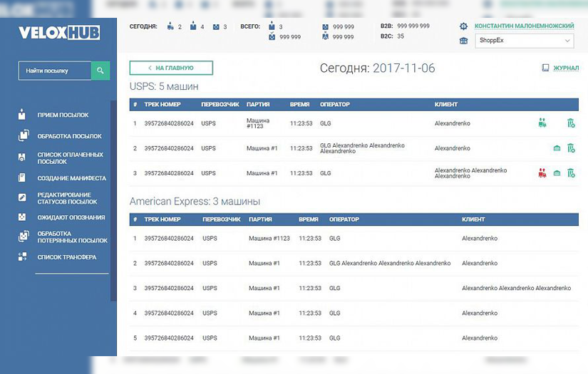The height and width of the screenshot is (374, 588).
Task: Click the На главную button
Action: click(171, 68)
